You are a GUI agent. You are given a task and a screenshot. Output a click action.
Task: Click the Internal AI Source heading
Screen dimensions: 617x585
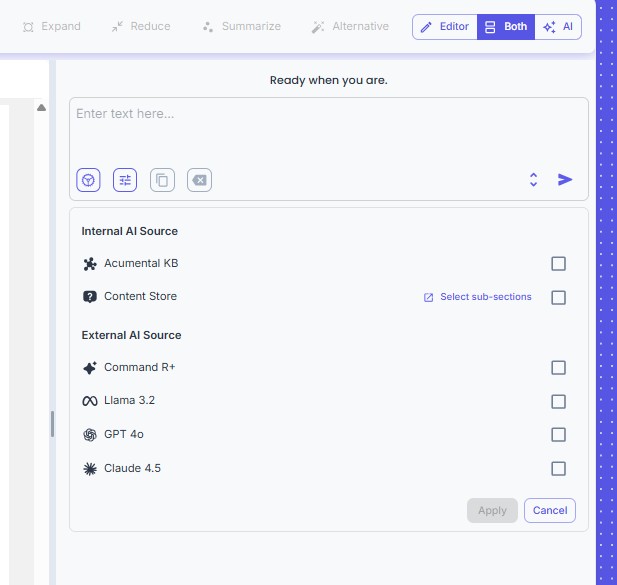[x=129, y=231]
